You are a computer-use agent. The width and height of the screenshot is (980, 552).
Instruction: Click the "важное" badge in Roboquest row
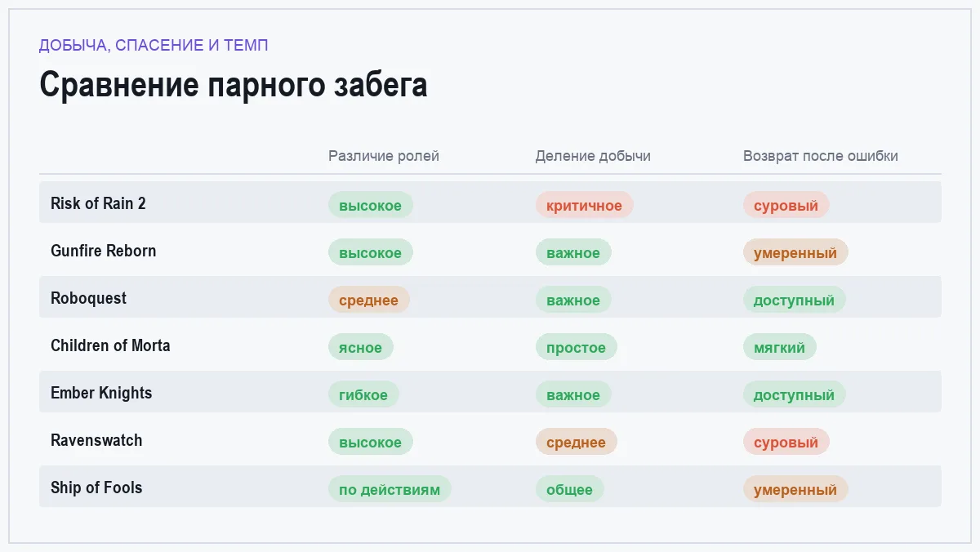[x=573, y=300]
